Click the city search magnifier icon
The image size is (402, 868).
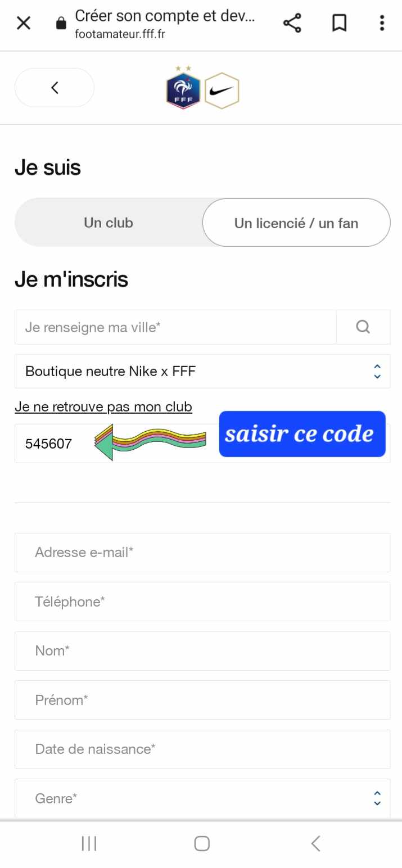363,327
